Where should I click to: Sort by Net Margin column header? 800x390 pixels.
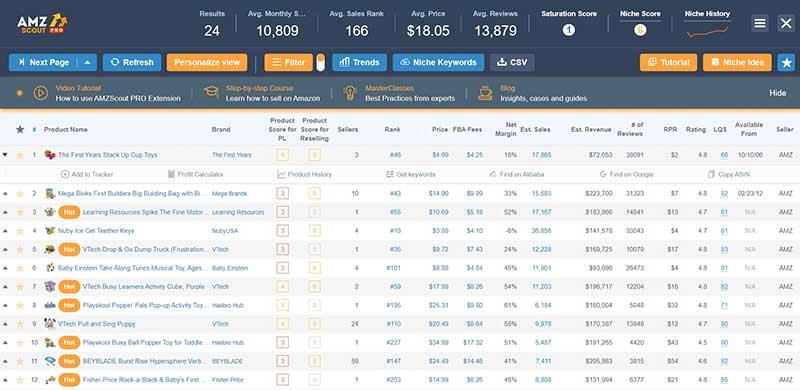[507, 130]
